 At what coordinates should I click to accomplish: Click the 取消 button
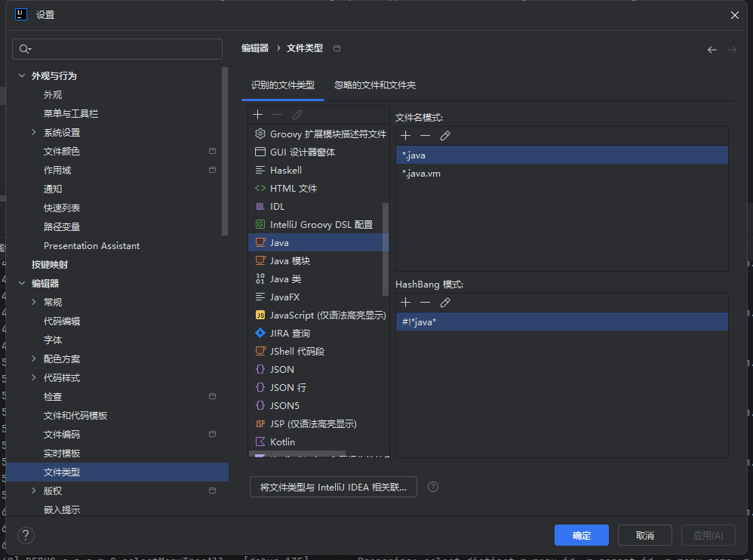pos(645,535)
